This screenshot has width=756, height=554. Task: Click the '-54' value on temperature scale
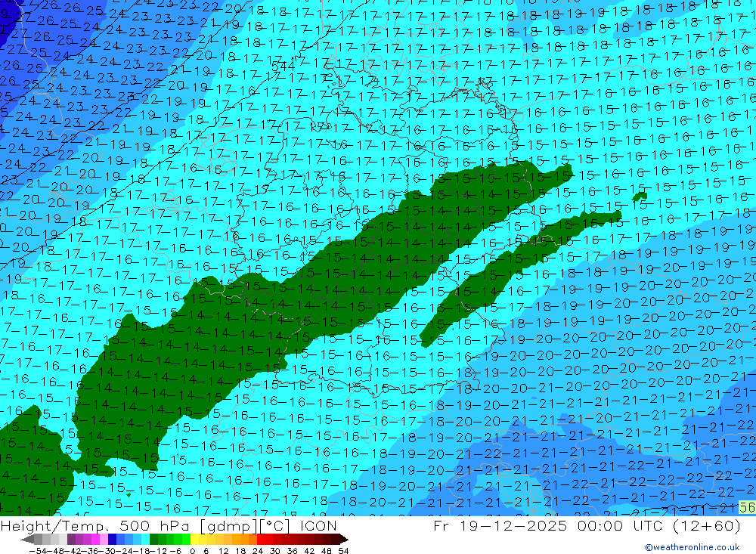click(38, 551)
